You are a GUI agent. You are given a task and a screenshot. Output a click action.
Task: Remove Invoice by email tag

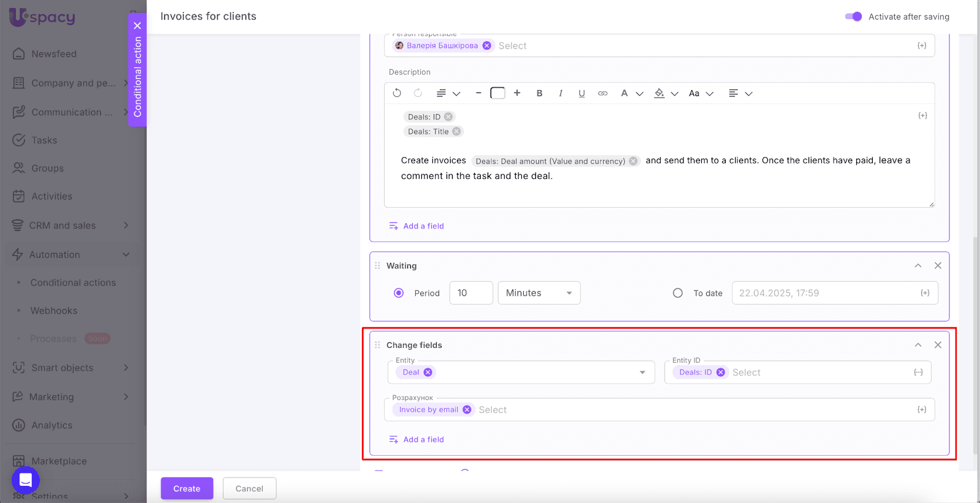[467, 410]
